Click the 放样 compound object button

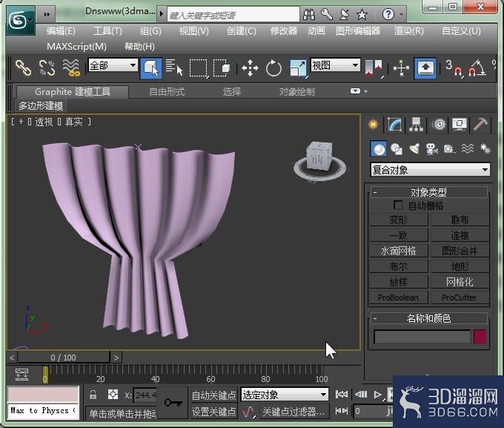pos(399,282)
